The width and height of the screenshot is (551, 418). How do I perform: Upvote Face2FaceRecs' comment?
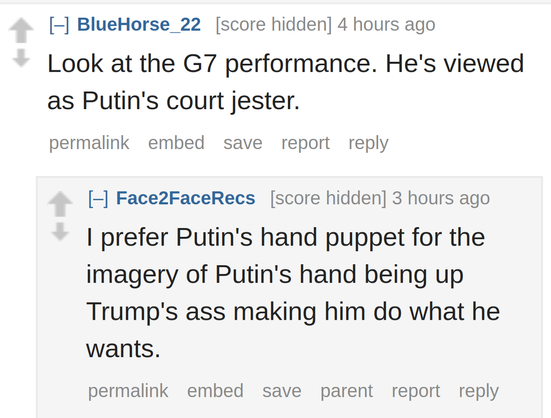[x=60, y=204]
